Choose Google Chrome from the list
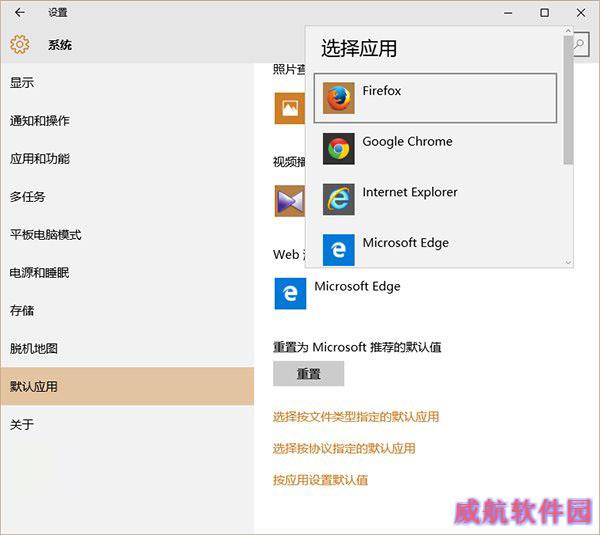600x535 pixels. point(435,148)
